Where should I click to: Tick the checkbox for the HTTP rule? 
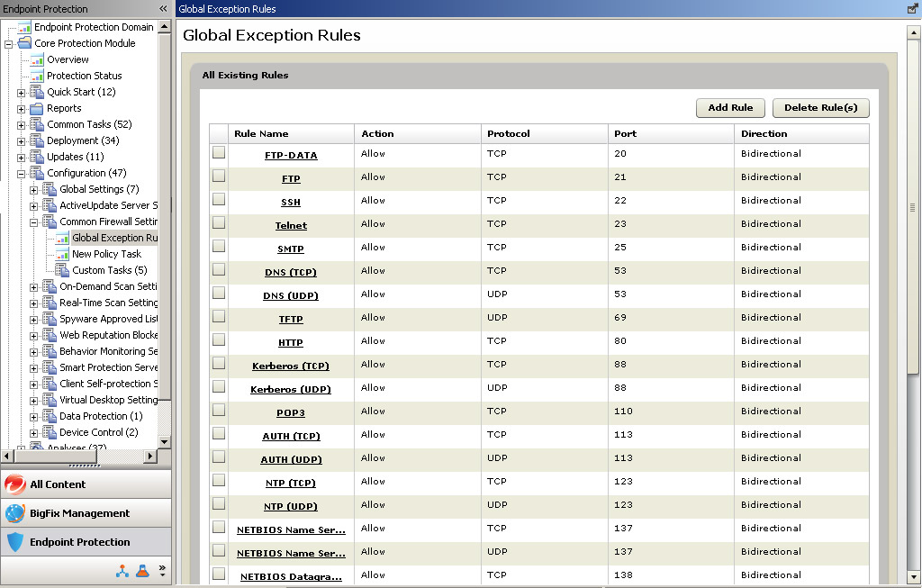pyautogui.click(x=219, y=340)
